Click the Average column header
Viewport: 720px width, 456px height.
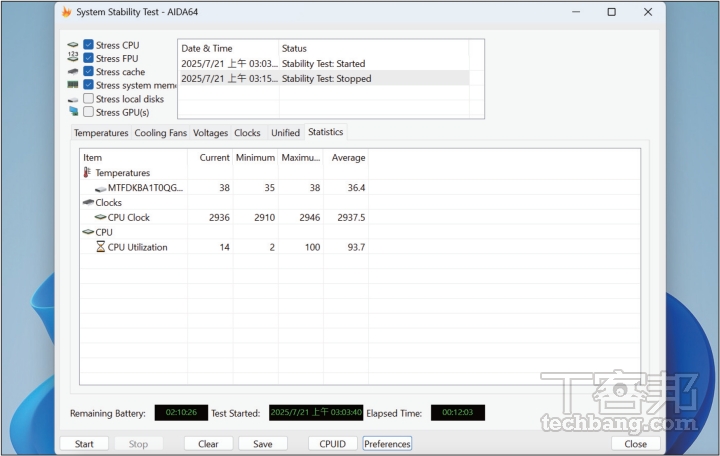point(348,158)
